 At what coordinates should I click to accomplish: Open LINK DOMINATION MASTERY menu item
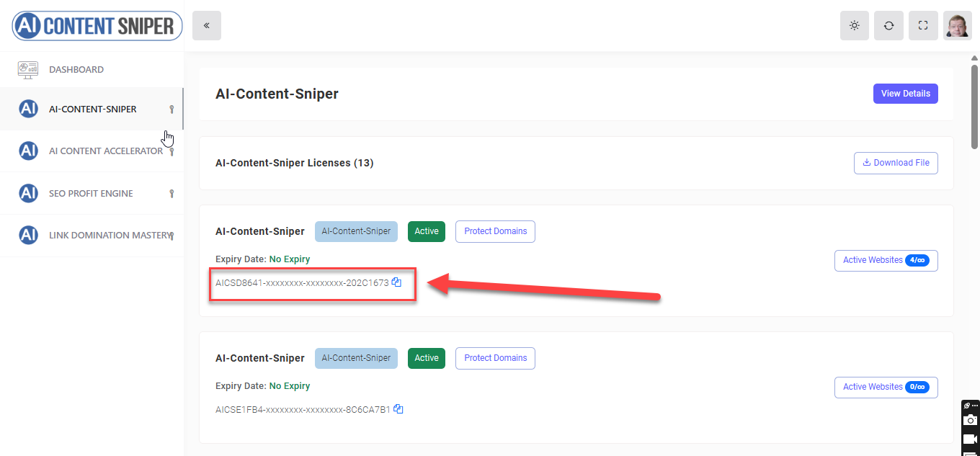[x=92, y=235]
